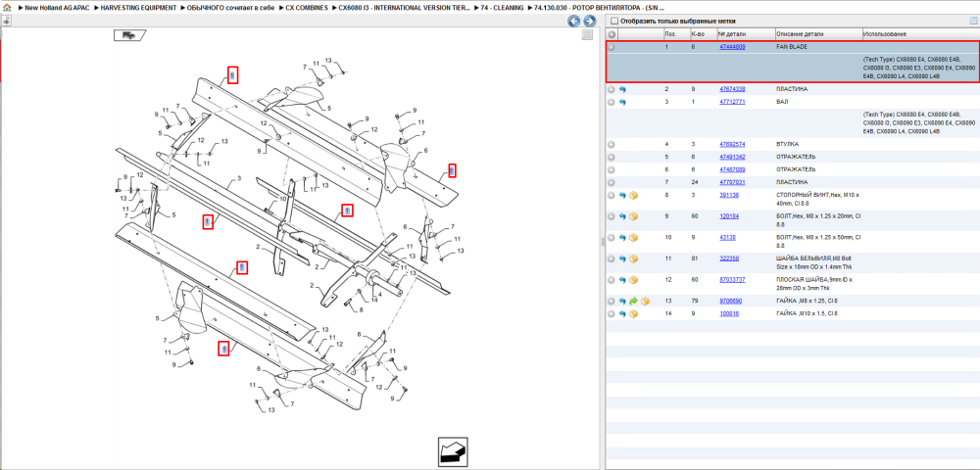Go to the home page icon

[6, 8]
